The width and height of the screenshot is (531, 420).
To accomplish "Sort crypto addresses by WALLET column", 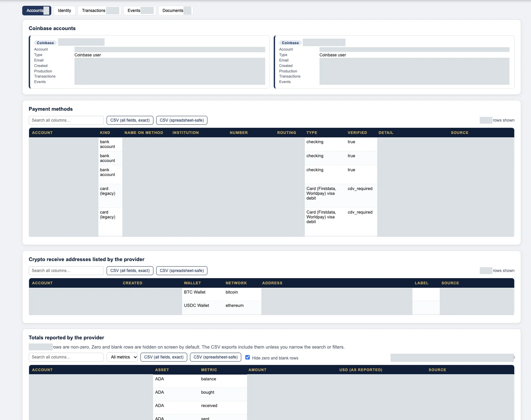I will coord(192,283).
